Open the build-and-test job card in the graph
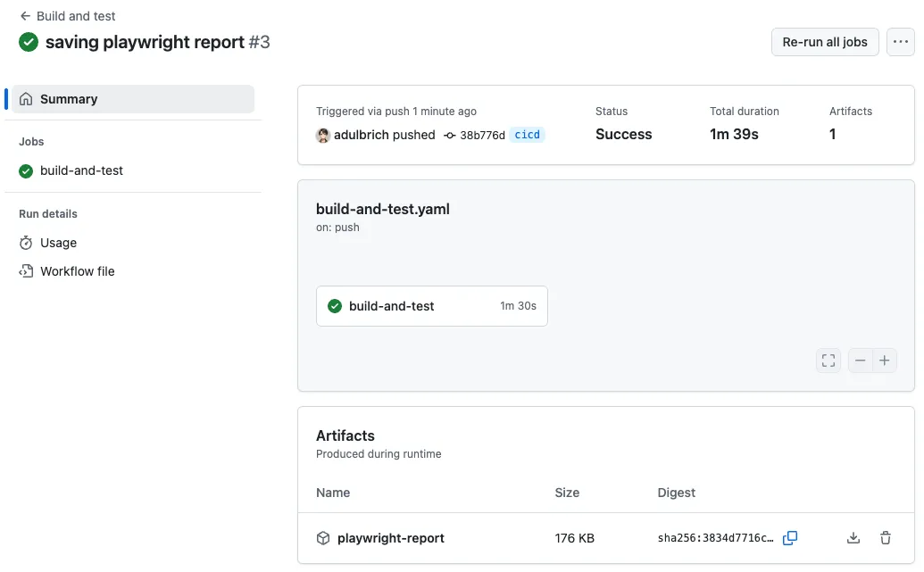The height and width of the screenshot is (572, 924). pyautogui.click(x=432, y=306)
